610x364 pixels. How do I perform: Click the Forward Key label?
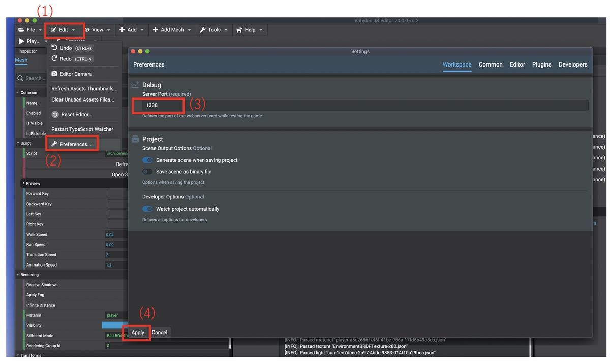(38, 194)
